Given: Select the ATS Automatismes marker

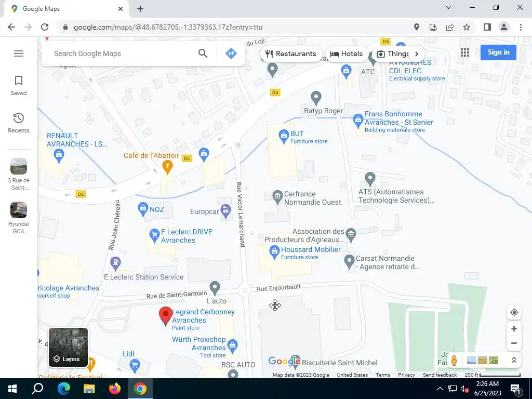Looking at the screenshot, I should 370,179.
